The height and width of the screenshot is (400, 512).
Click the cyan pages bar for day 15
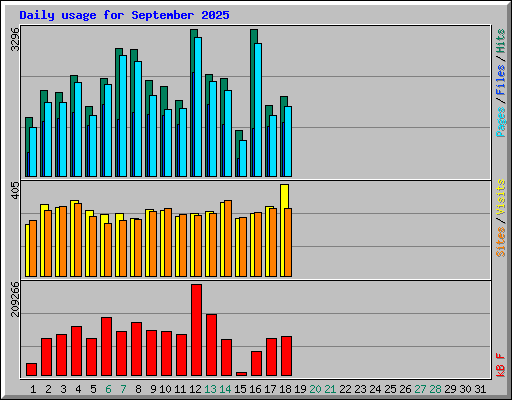pos(243,159)
